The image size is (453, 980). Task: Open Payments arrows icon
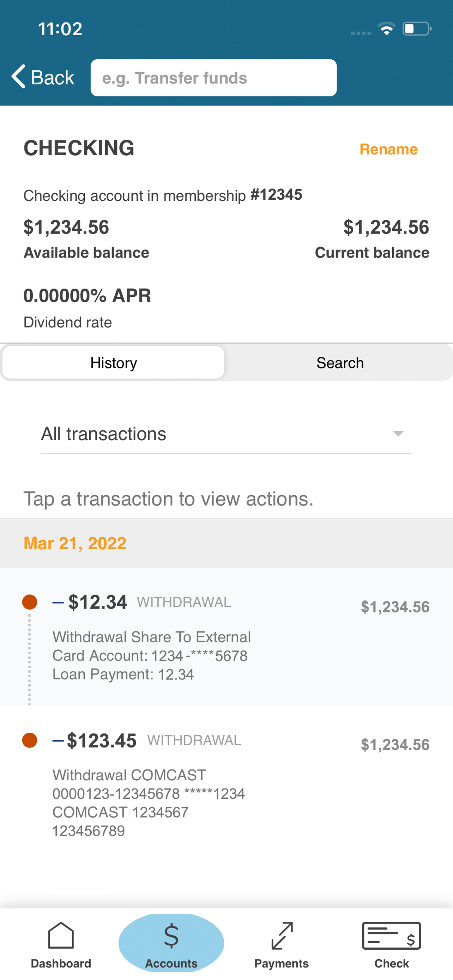(282, 936)
